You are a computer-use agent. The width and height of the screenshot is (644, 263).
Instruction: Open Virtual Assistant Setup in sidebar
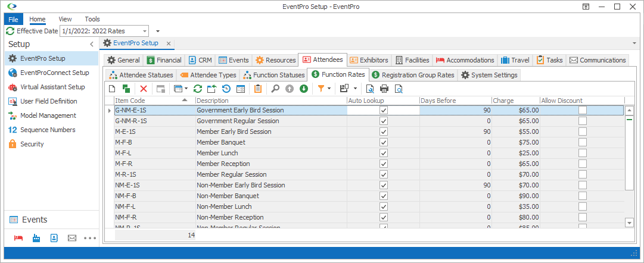pos(51,87)
